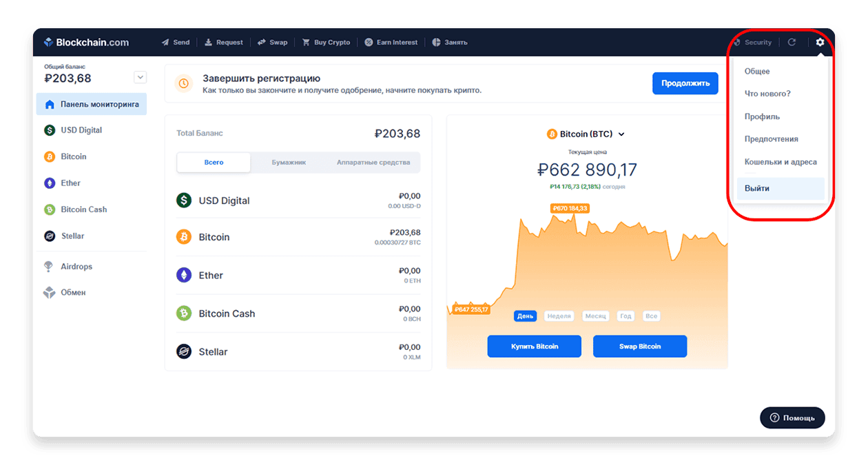Select the Год chart range
This screenshot has height=465, width=868.
[x=626, y=316]
